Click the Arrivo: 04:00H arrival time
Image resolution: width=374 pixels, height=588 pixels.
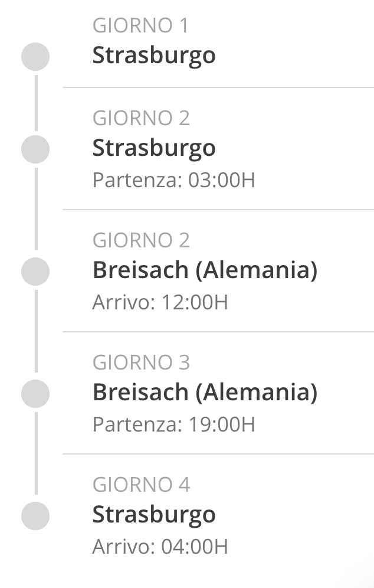tap(160, 547)
